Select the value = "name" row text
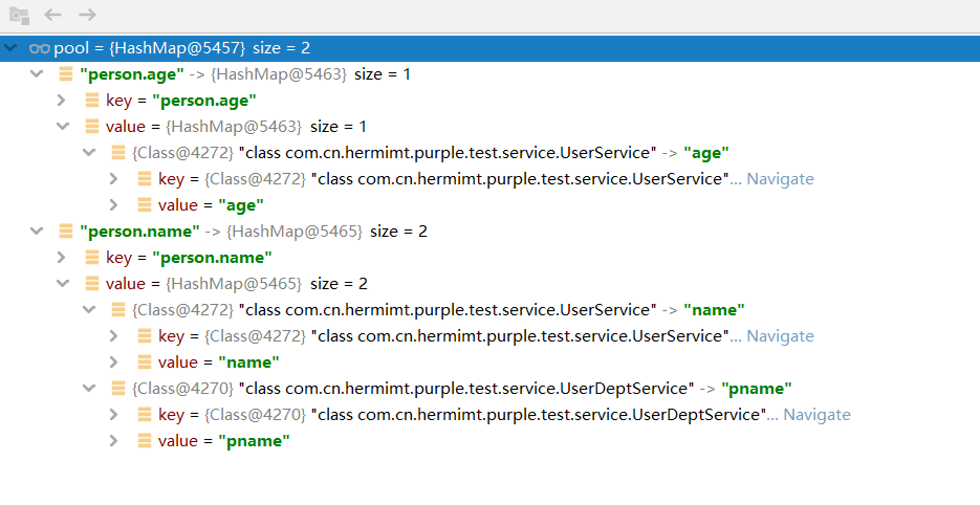This screenshot has height=505, width=980. [x=219, y=363]
